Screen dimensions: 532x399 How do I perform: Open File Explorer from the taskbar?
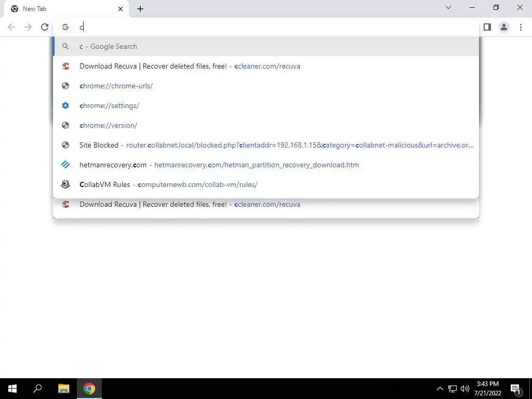click(x=63, y=389)
